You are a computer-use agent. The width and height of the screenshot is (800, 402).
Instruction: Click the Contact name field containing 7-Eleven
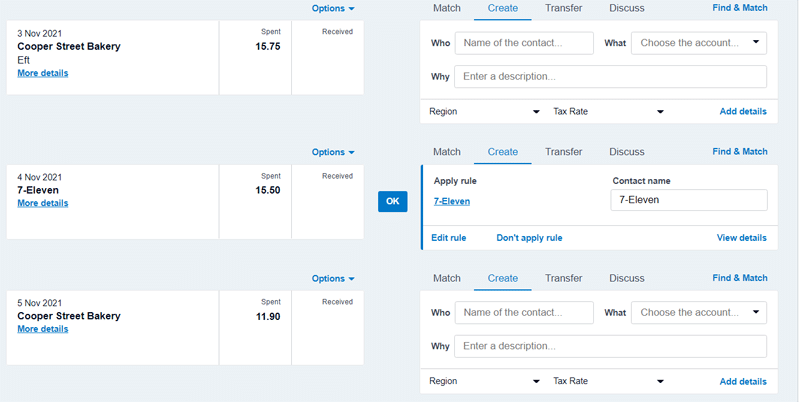coord(689,200)
